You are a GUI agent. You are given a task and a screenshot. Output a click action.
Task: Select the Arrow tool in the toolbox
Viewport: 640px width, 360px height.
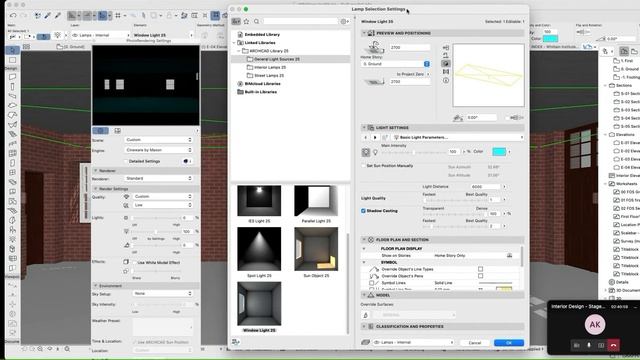click(12, 50)
